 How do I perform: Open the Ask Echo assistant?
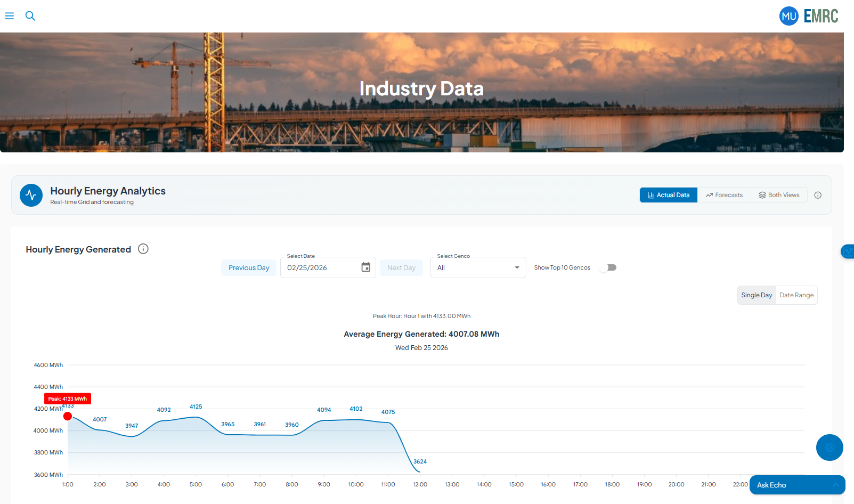pos(771,485)
